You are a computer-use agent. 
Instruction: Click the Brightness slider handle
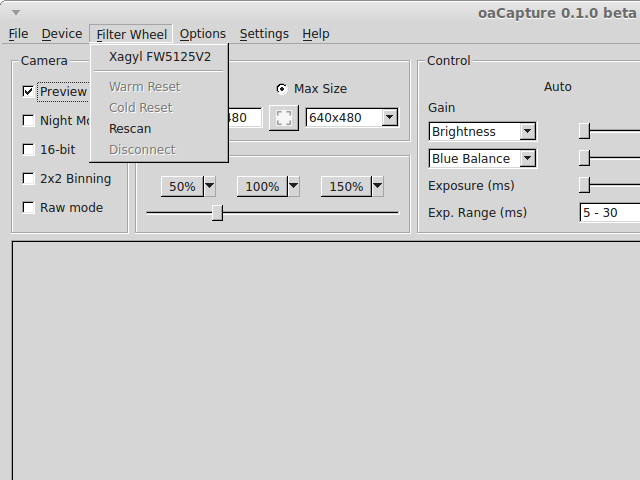tap(584, 131)
